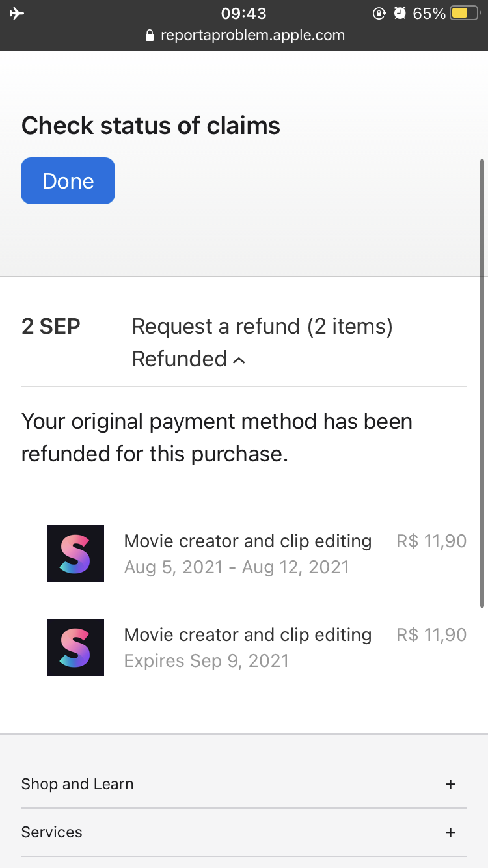488x868 pixels.
Task: Expand the Shop and Learn section
Action: coord(450,784)
